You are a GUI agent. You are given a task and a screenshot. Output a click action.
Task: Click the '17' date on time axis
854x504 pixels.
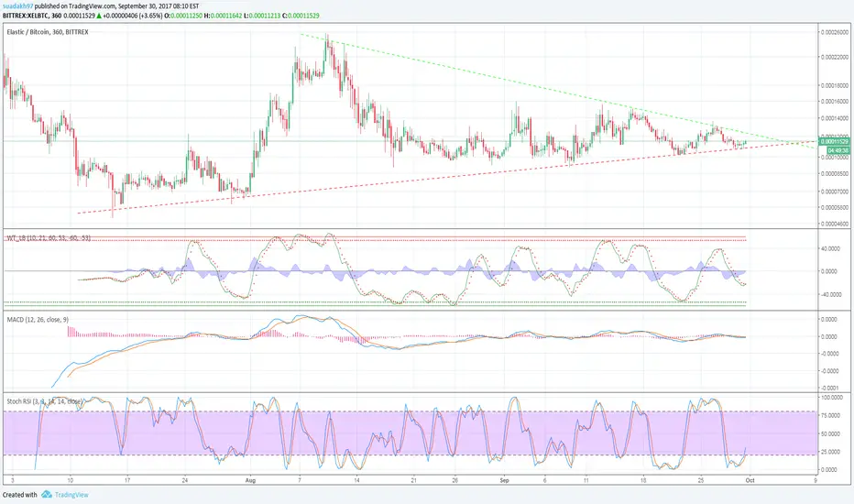[126, 480]
